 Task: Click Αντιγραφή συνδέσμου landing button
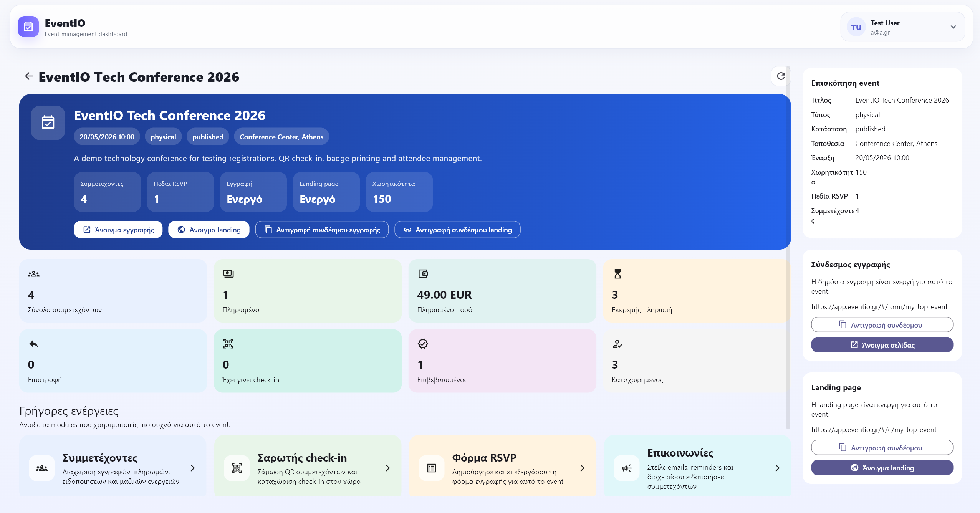[x=457, y=230]
